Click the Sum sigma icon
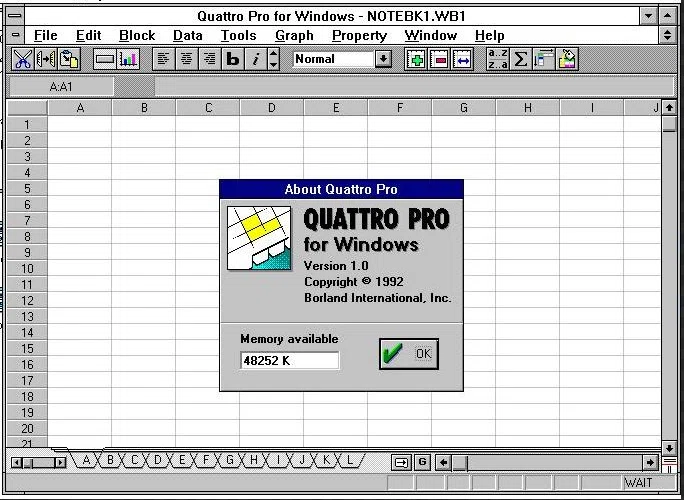Image resolution: width=684 pixels, height=500 pixels. (x=520, y=59)
